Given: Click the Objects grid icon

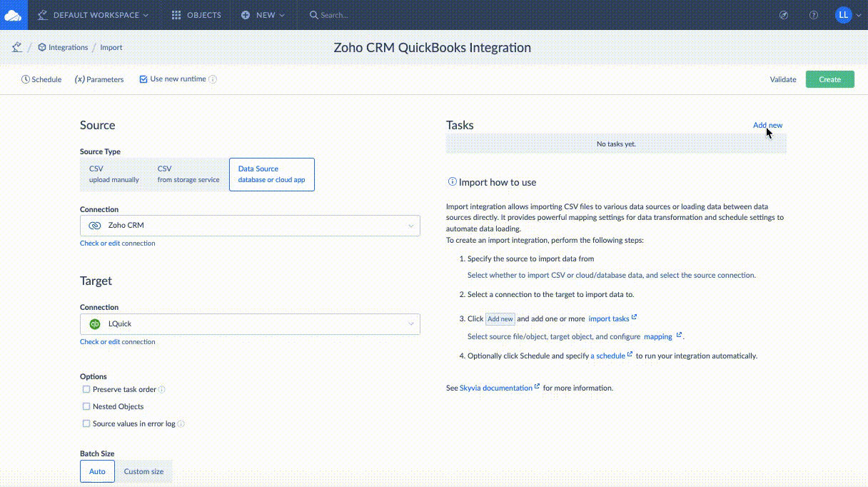Looking at the screenshot, I should [176, 15].
